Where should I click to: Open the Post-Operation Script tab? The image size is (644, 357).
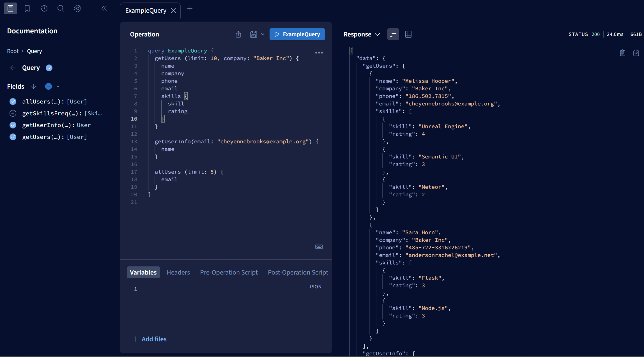pos(298,272)
